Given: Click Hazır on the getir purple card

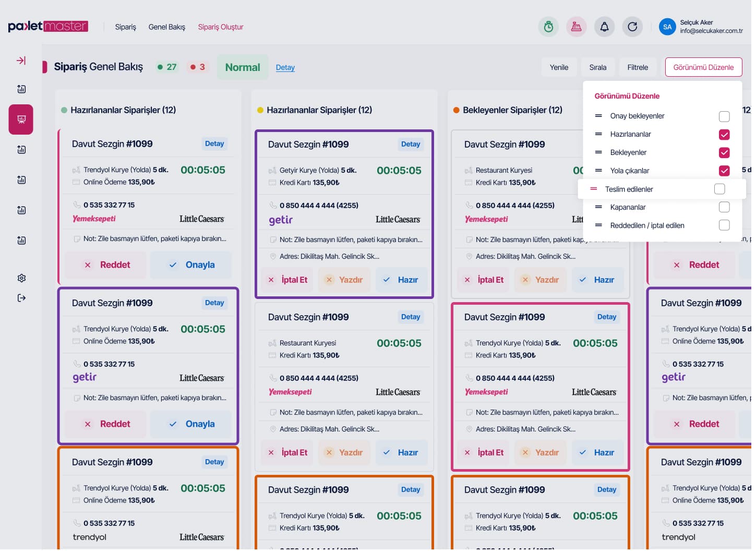Looking at the screenshot, I should click(x=401, y=280).
